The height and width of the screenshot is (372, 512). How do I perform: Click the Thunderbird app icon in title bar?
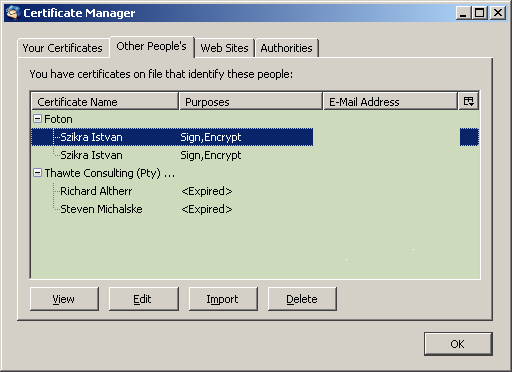pyautogui.click(x=13, y=13)
